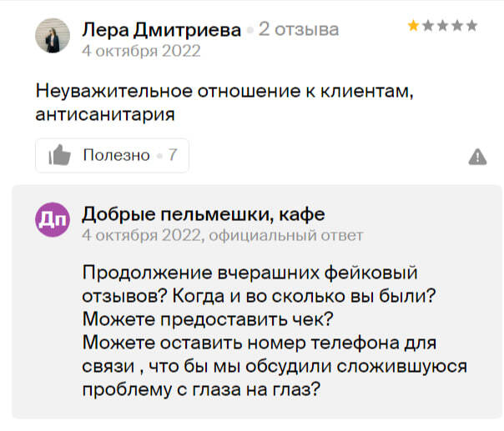This screenshot has height=431, width=504.
Task: Open the reviewer name Лера Дмитриева
Action: (x=162, y=29)
